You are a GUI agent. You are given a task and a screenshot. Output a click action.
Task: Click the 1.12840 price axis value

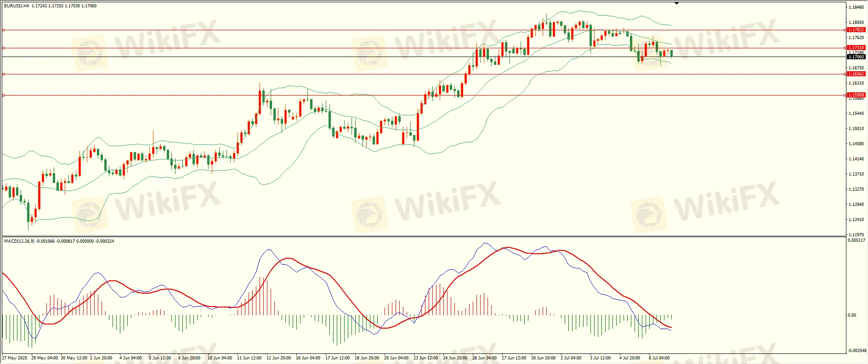pyautogui.click(x=856, y=205)
